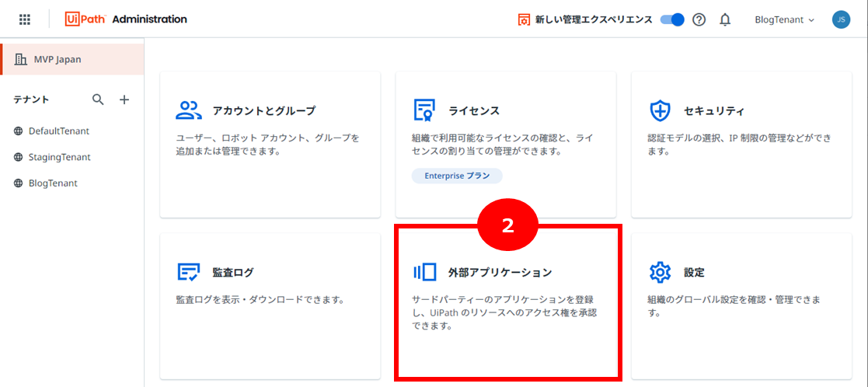This screenshot has width=868, height=387.
Task: Click the audit log icon
Action: pyautogui.click(x=188, y=272)
